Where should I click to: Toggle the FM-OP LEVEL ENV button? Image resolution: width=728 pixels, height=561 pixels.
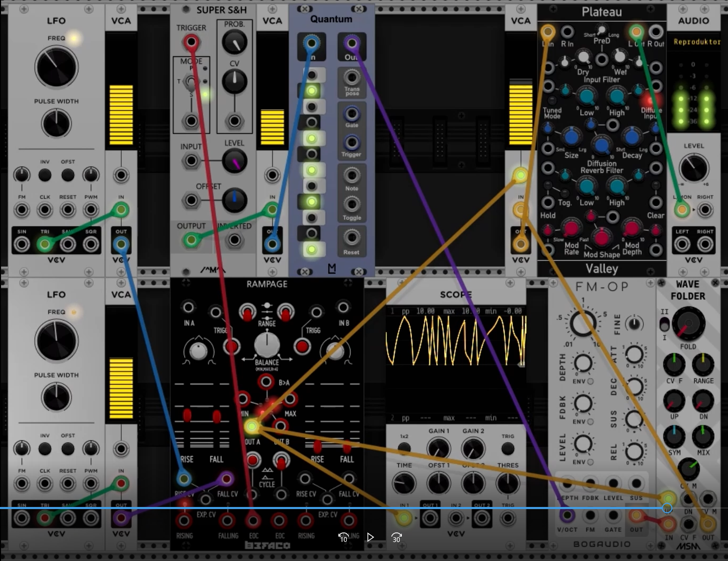point(590,462)
